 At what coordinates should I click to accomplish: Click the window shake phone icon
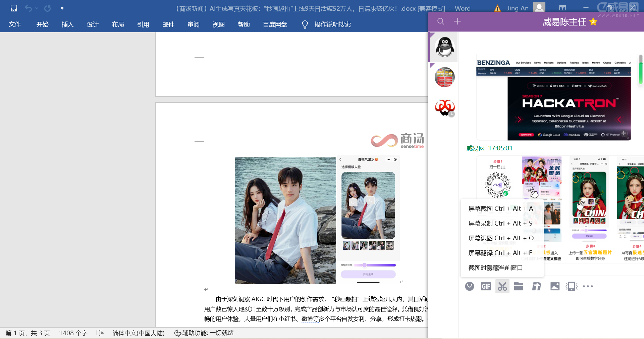(x=572, y=286)
